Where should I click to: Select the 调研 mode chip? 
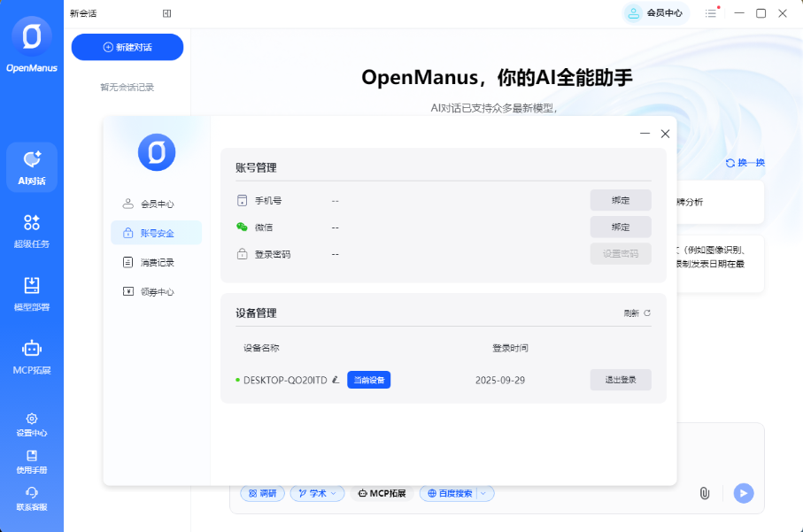coord(262,493)
